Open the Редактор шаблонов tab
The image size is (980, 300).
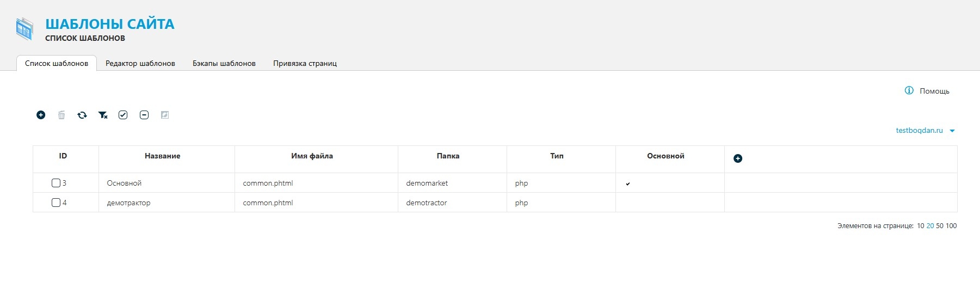(x=140, y=63)
